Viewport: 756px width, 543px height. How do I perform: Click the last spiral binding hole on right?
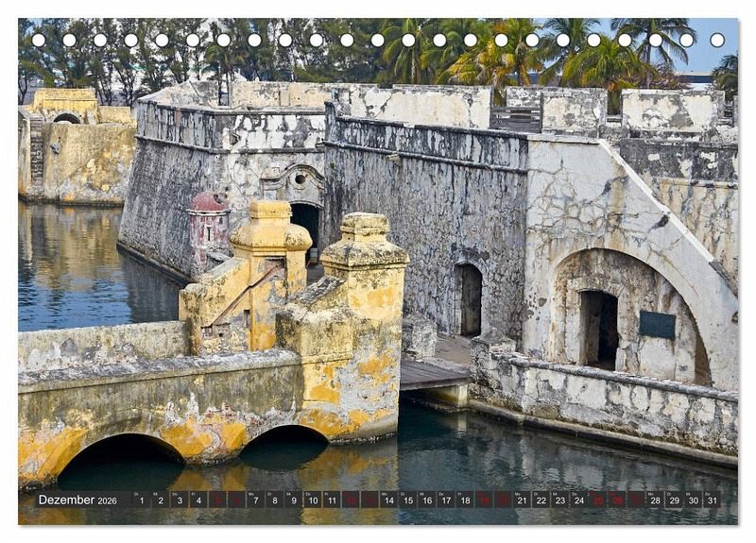point(717,40)
